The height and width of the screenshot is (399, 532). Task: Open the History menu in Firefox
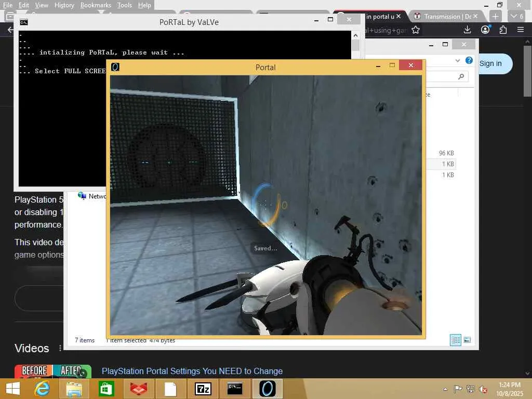pos(64,5)
